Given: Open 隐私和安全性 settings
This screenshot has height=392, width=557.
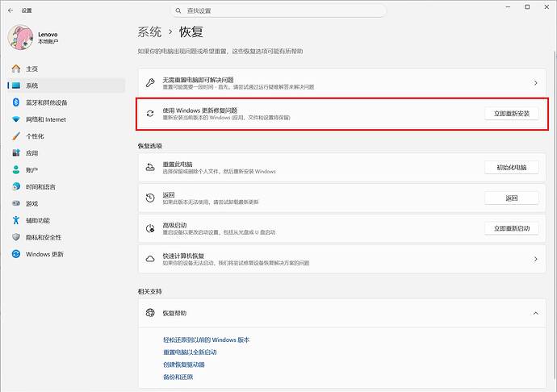Looking at the screenshot, I should pyautogui.click(x=66, y=237).
